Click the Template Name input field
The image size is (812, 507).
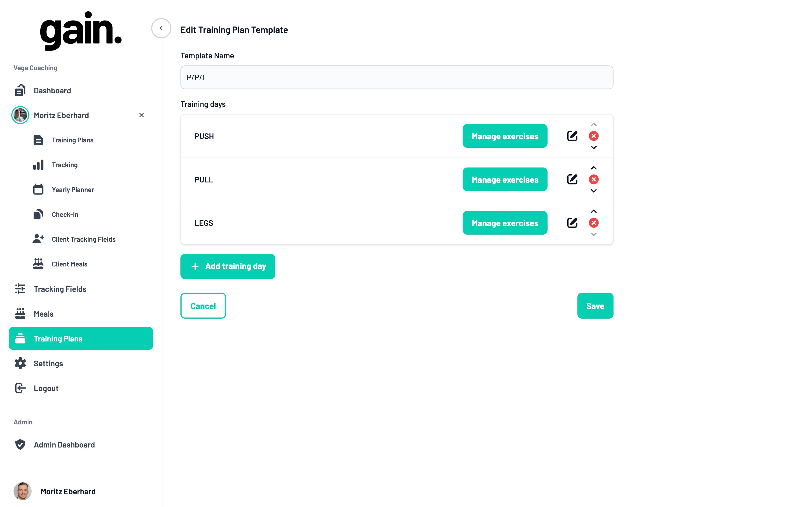(397, 78)
